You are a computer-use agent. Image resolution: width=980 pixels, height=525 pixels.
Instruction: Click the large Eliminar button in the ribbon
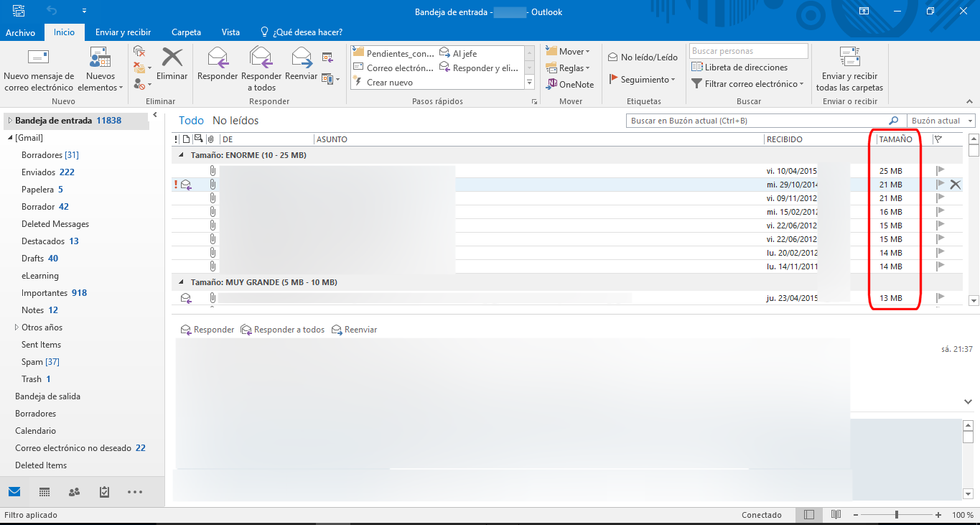tap(172, 65)
